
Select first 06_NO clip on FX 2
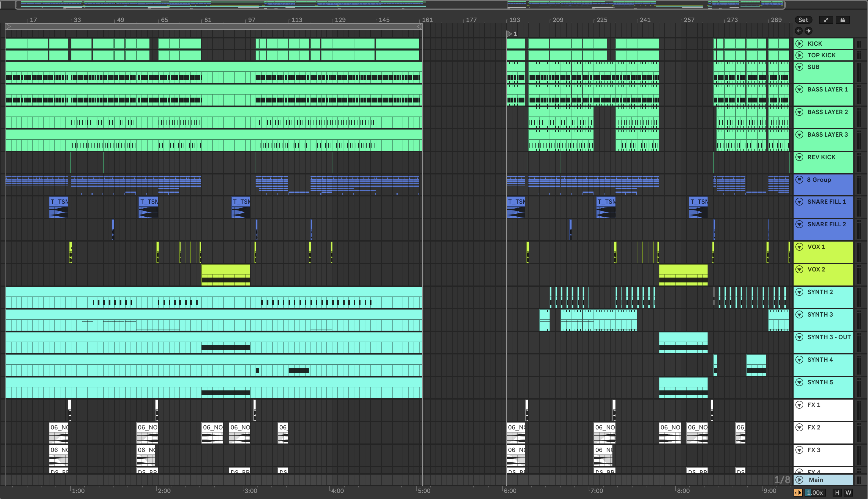[x=58, y=433]
